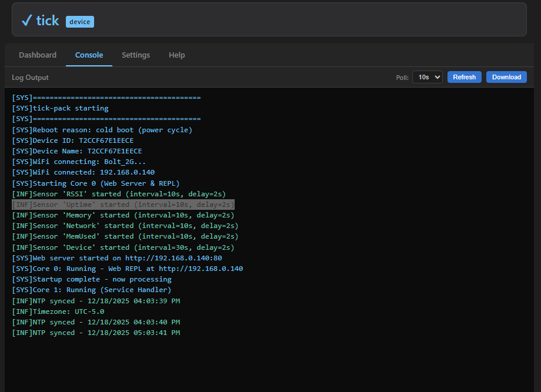Select the highlighted Sensor 'Uptime' log line

[x=123, y=205]
